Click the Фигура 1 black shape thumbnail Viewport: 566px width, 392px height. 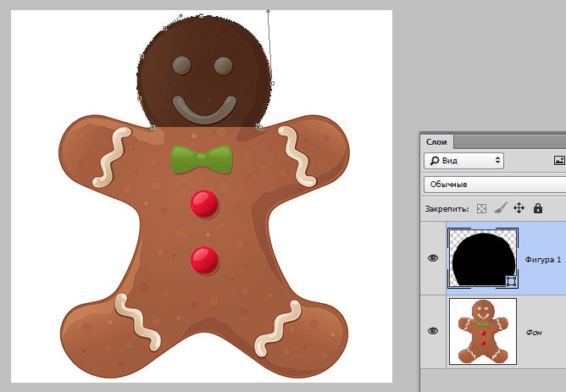click(483, 258)
